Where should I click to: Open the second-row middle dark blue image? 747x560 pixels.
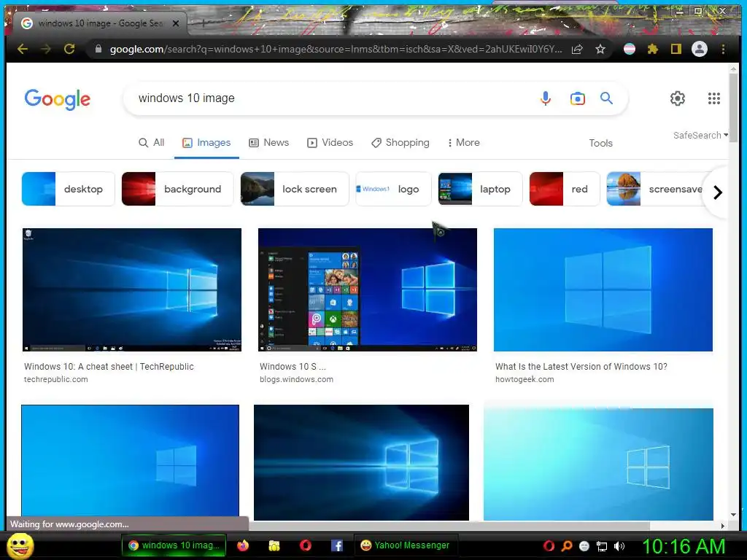[361, 462]
